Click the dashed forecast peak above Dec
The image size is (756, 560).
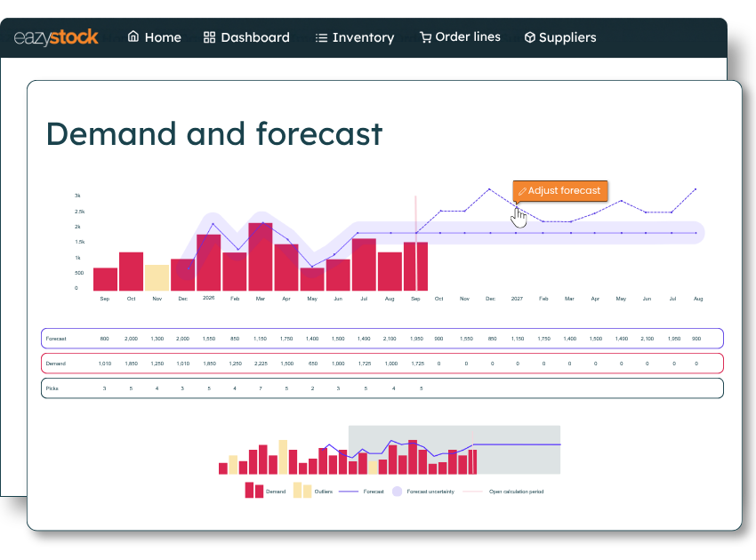point(489,189)
